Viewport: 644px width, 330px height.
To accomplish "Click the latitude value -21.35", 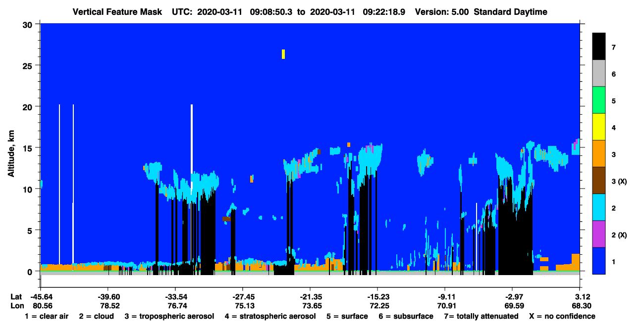I will click(x=310, y=297).
